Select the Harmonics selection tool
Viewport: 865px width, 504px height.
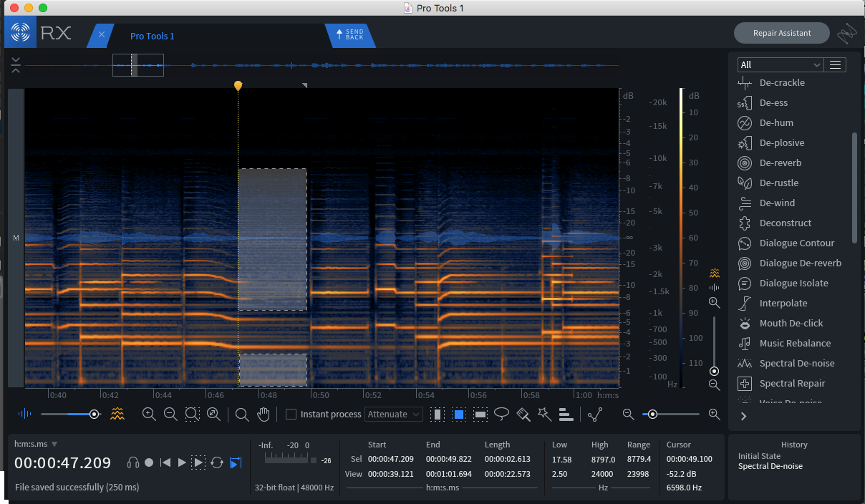[566, 414]
